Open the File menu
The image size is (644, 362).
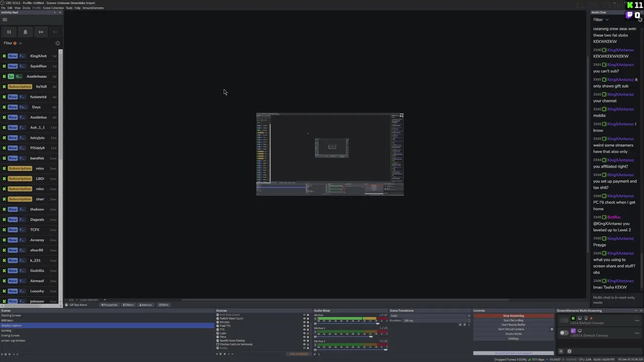(4, 8)
